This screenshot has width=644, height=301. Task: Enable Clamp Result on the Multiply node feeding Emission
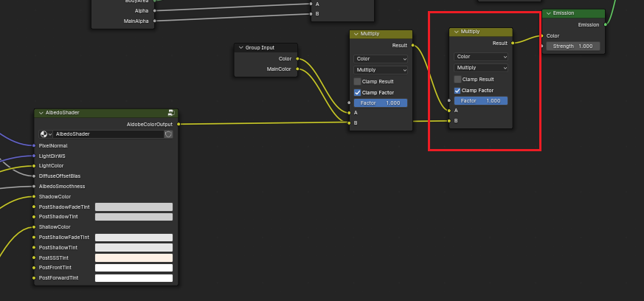[x=457, y=79]
